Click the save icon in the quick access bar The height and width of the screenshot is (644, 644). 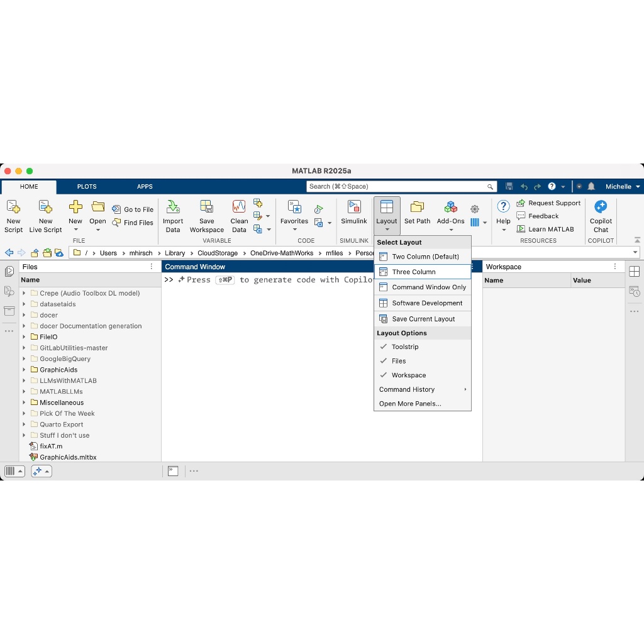509,186
